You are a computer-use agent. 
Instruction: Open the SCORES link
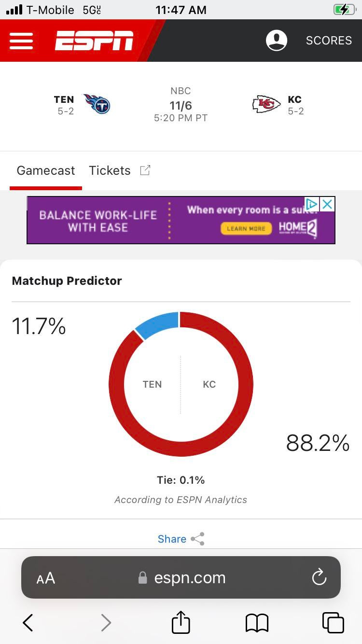(x=329, y=41)
